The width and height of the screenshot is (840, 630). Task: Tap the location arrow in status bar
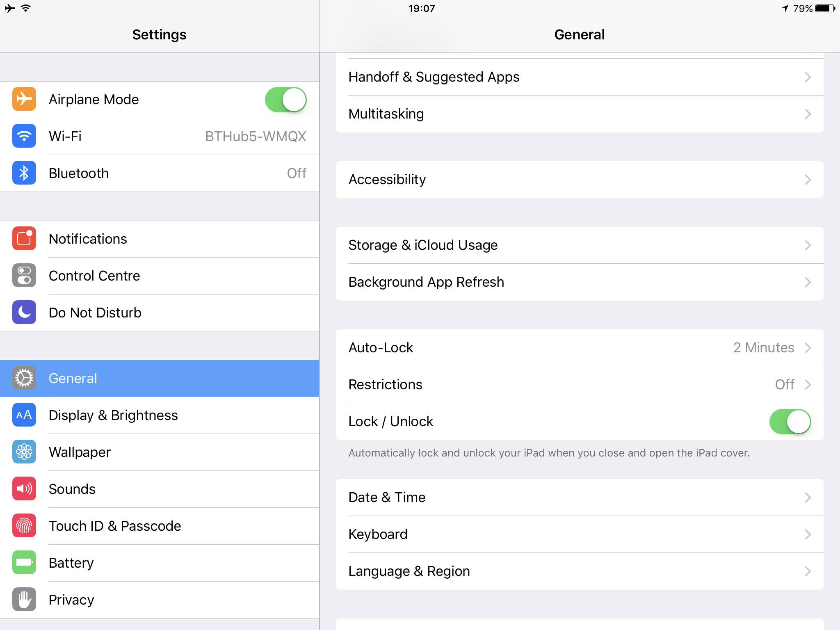[785, 8]
